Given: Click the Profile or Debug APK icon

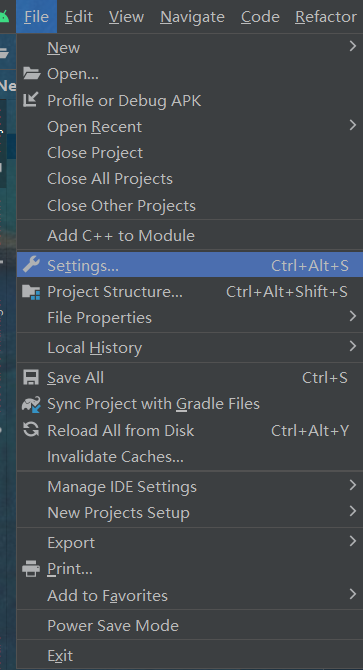Looking at the screenshot, I should point(31,100).
